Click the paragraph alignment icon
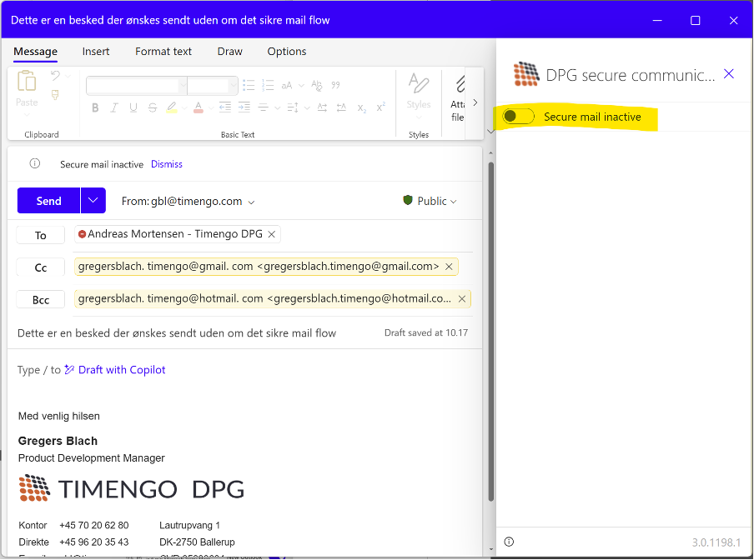This screenshot has width=754, height=560. [x=264, y=107]
